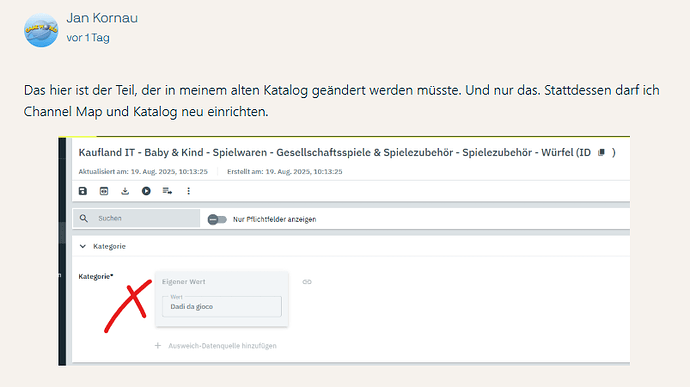This screenshot has width=690, height=387.
Task: Click the magnifier search icon
Action: [x=84, y=218]
